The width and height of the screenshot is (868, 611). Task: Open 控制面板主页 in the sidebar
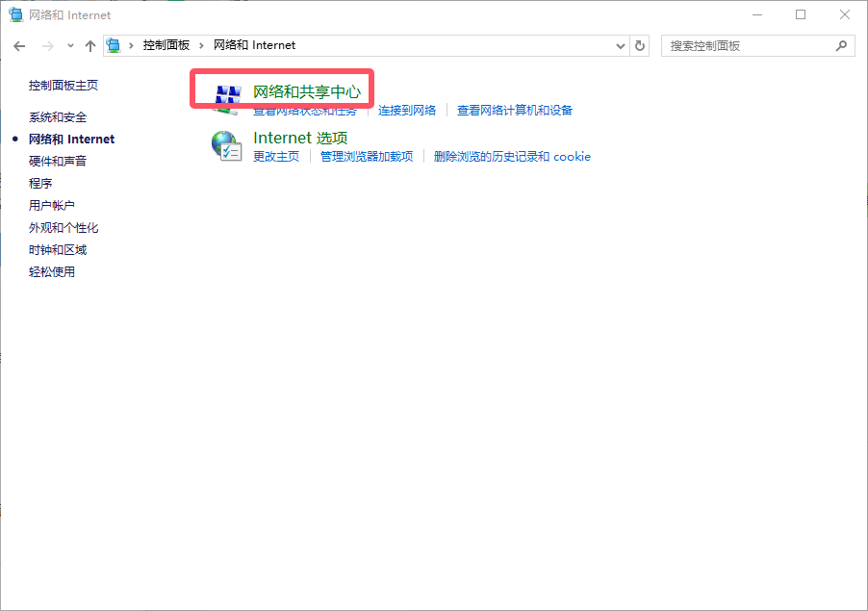point(64,86)
